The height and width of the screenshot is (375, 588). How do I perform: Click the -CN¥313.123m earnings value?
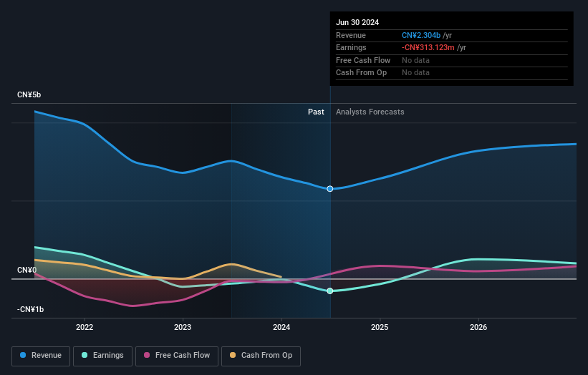pyautogui.click(x=428, y=47)
